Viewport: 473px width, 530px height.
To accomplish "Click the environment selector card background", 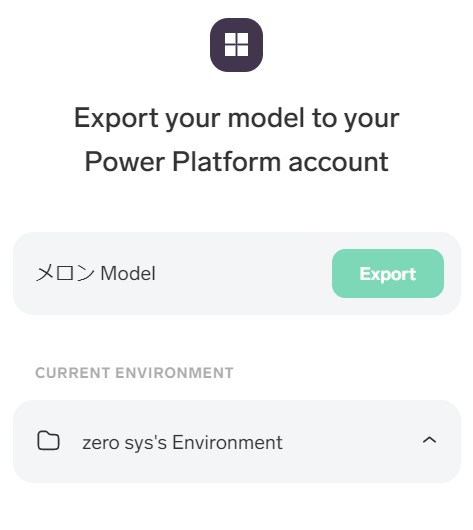I will [237, 441].
